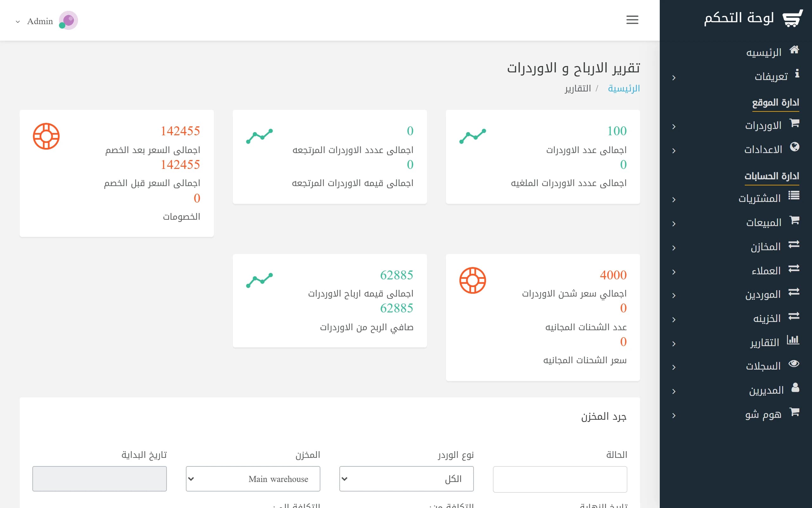Open the الخزينه sidebar link

click(x=736, y=318)
